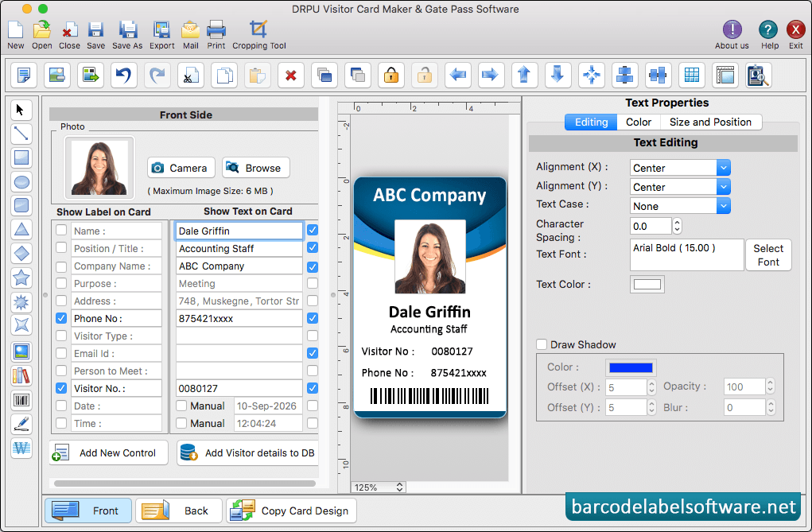The width and height of the screenshot is (812, 532).
Task: Open the Alignment (X) dropdown
Action: pos(680,168)
